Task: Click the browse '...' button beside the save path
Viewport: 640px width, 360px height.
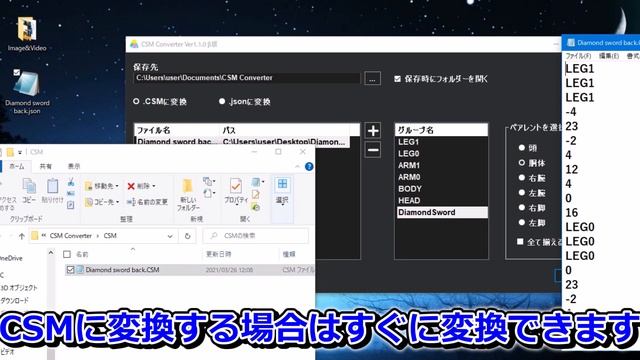Action: click(372, 79)
